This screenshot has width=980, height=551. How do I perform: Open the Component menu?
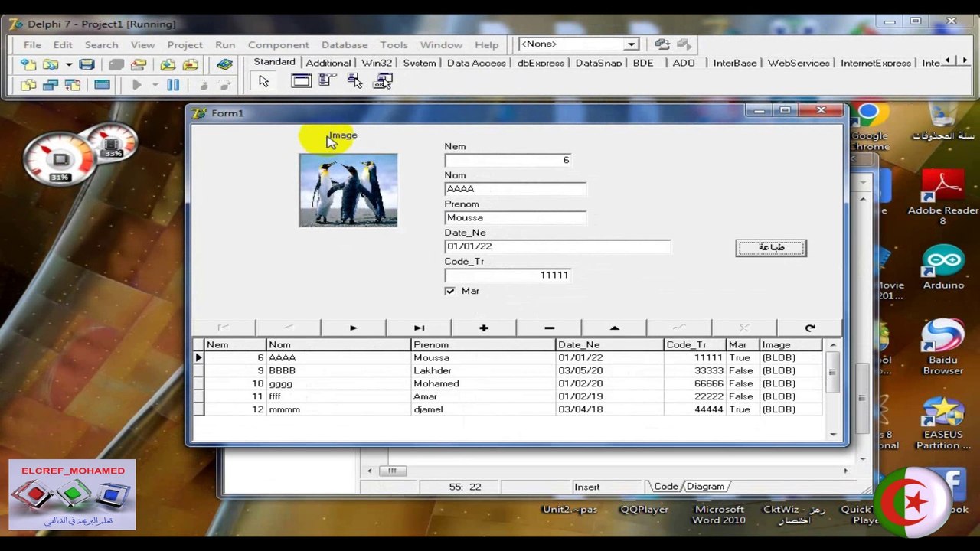click(x=278, y=45)
